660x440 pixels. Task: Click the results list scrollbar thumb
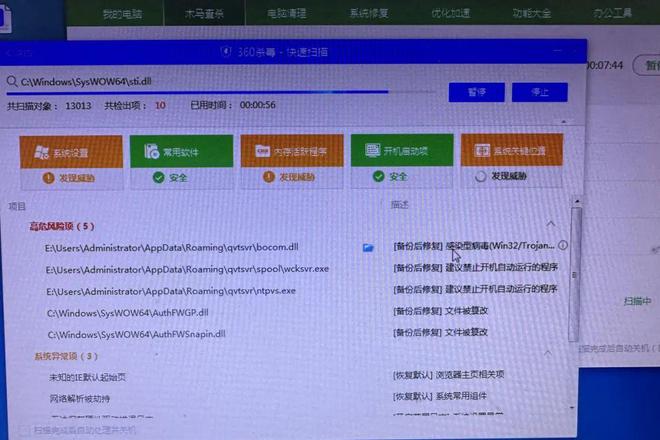coord(575,274)
